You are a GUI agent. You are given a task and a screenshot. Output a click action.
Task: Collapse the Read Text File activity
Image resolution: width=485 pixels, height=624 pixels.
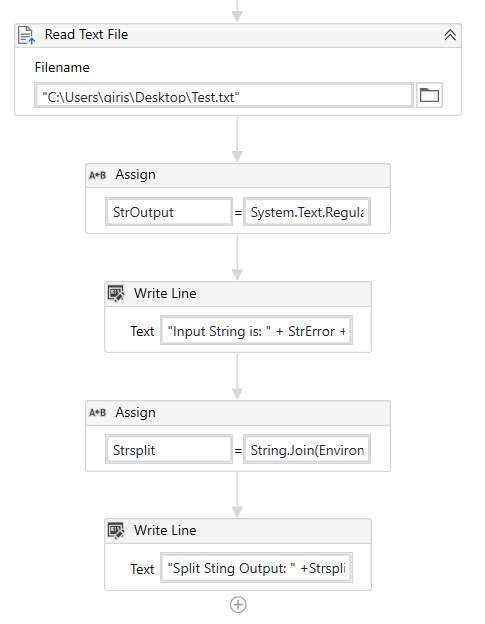pos(450,35)
